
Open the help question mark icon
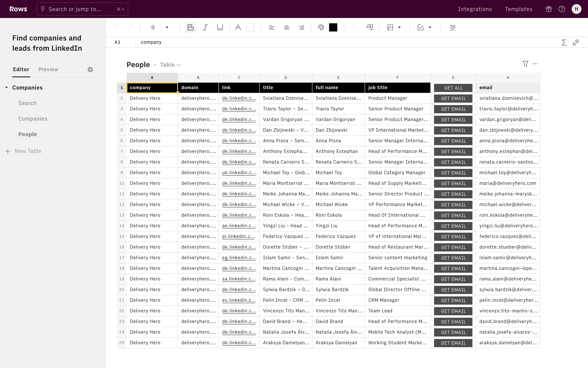point(562,9)
